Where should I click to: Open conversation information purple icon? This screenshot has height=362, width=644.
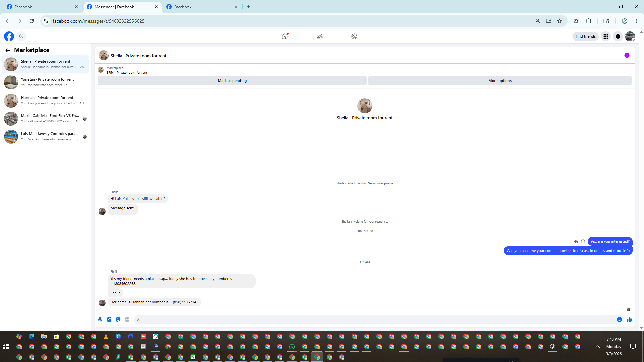(627, 56)
